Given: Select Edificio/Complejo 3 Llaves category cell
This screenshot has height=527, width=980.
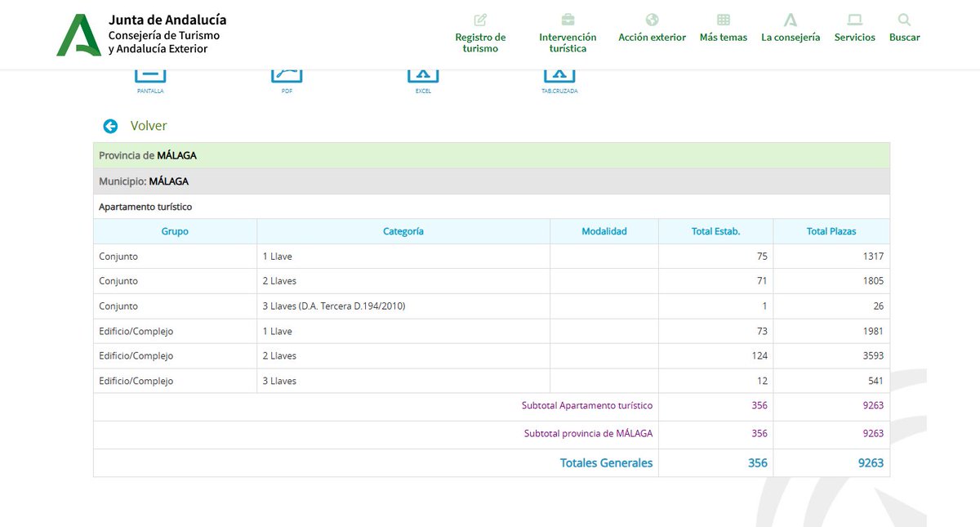Looking at the screenshot, I should coord(403,382).
